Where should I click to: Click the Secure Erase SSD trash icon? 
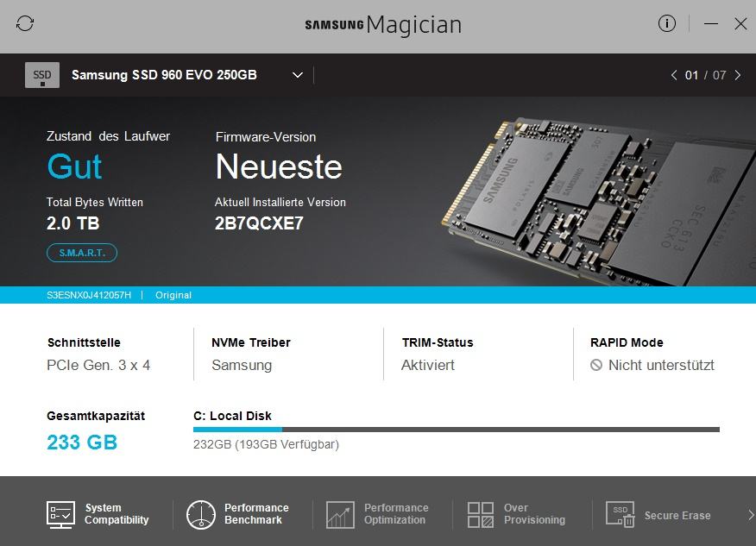[621, 515]
